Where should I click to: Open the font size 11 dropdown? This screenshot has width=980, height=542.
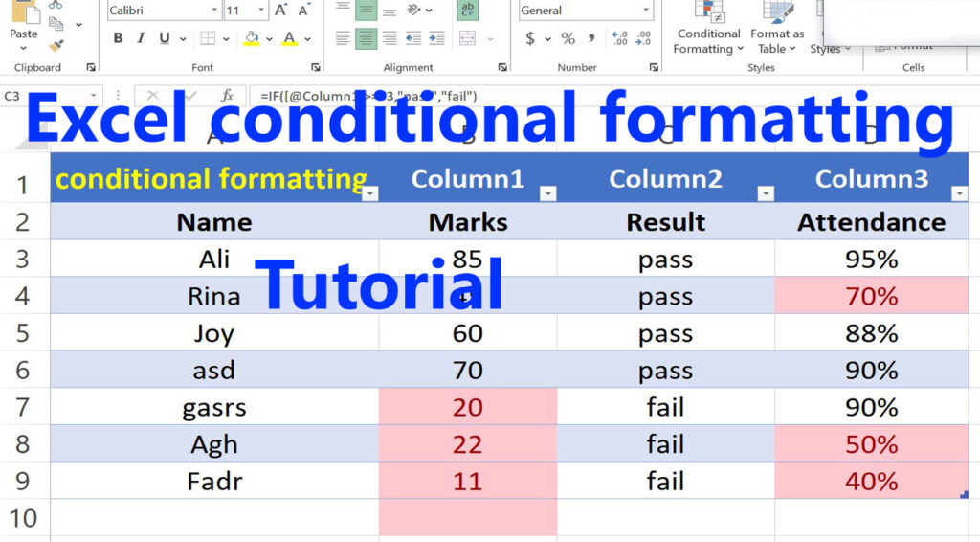(x=261, y=10)
